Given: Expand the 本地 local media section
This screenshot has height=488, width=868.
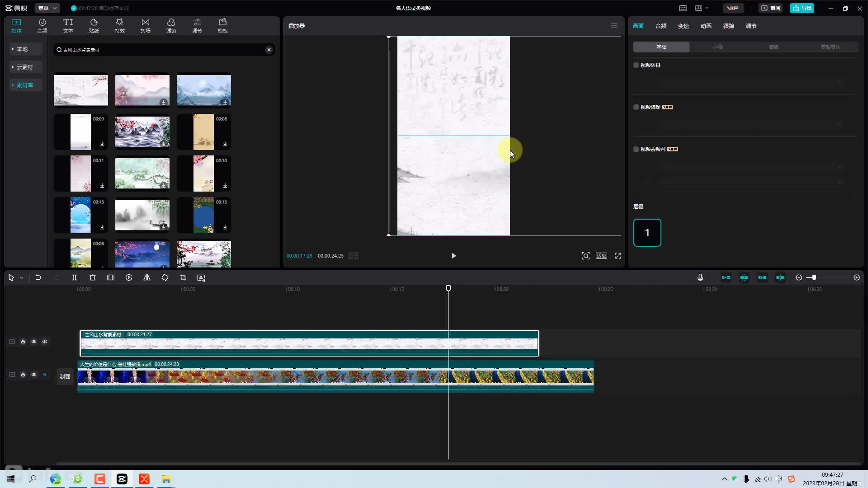Looking at the screenshot, I should click(x=26, y=49).
